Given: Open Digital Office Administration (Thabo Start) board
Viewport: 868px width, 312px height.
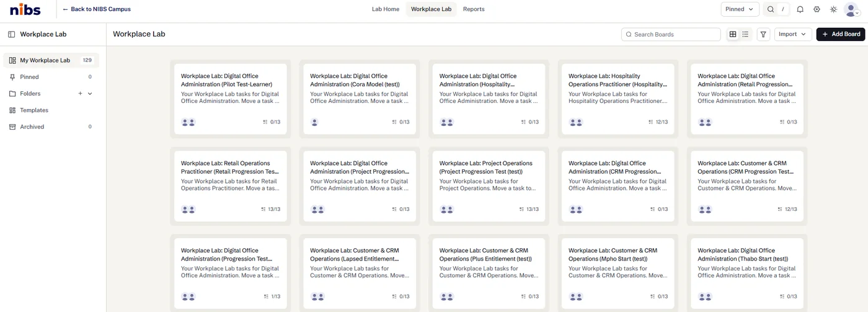Looking at the screenshot, I should [747, 273].
